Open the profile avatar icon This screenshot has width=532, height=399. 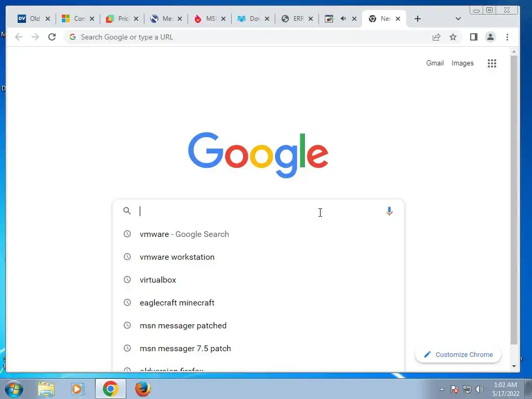tap(490, 37)
